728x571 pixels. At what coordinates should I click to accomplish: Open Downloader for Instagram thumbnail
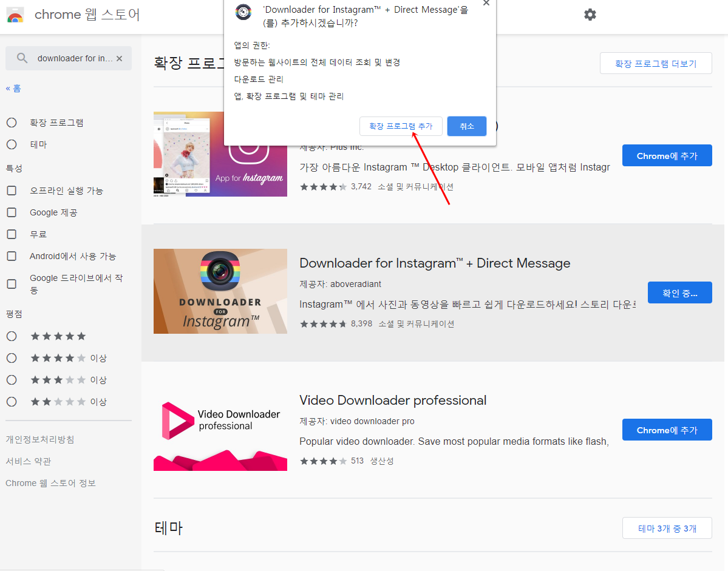[220, 291]
